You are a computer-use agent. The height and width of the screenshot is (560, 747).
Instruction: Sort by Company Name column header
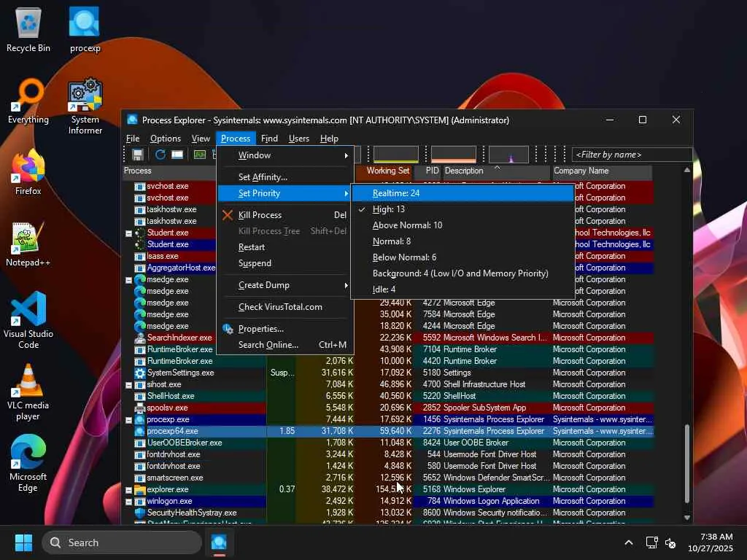pos(602,171)
